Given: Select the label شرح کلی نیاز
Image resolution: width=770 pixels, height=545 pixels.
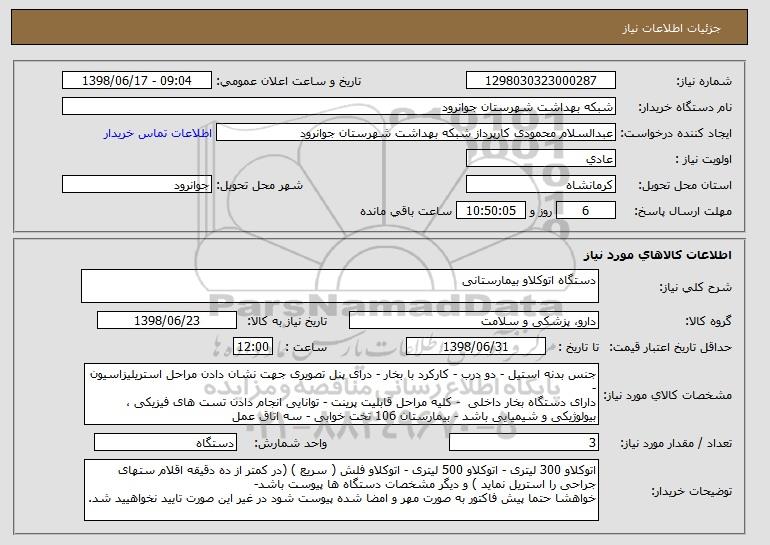Looking at the screenshot, I should [695, 287].
